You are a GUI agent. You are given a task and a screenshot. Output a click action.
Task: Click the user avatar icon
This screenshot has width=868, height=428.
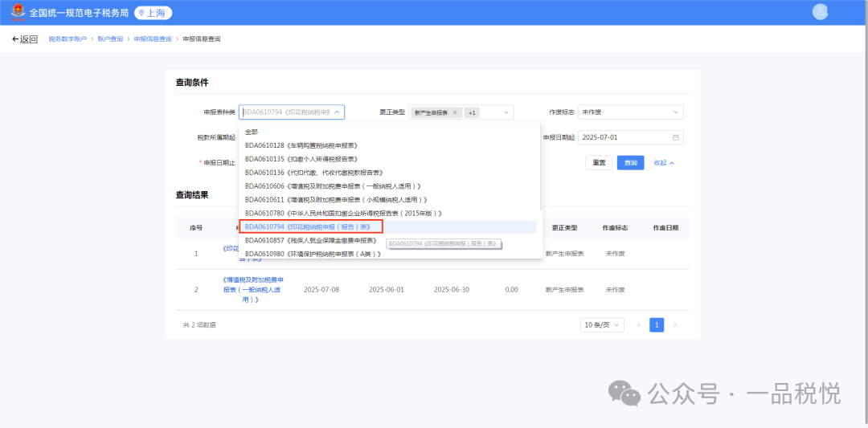(820, 12)
